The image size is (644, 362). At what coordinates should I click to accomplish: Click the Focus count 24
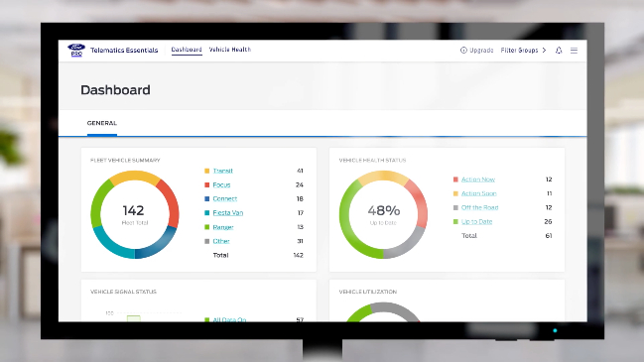point(300,184)
